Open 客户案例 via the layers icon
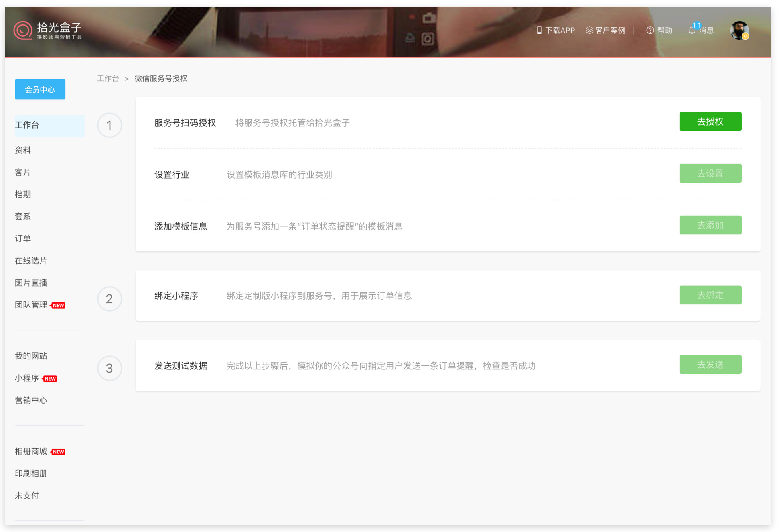The height and width of the screenshot is (532, 777). click(x=589, y=30)
